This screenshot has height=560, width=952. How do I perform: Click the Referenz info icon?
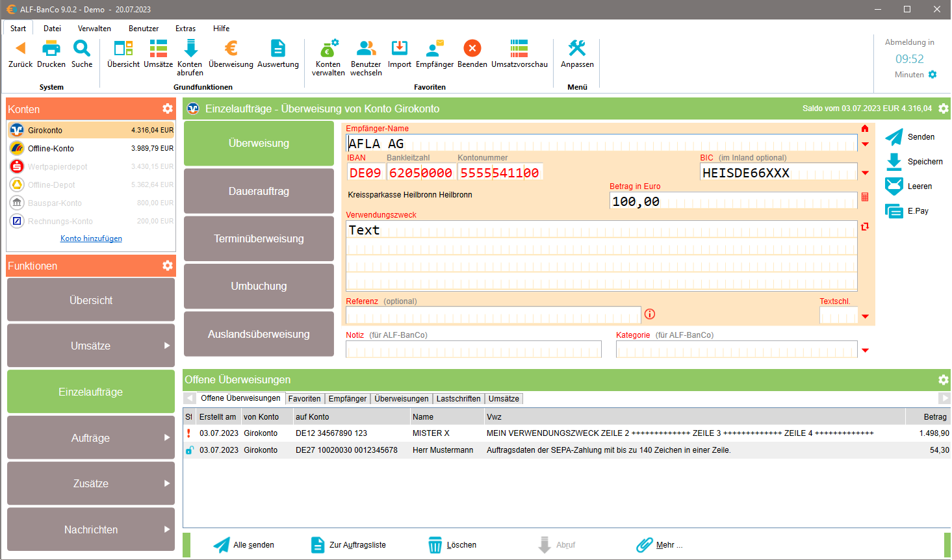tap(650, 314)
